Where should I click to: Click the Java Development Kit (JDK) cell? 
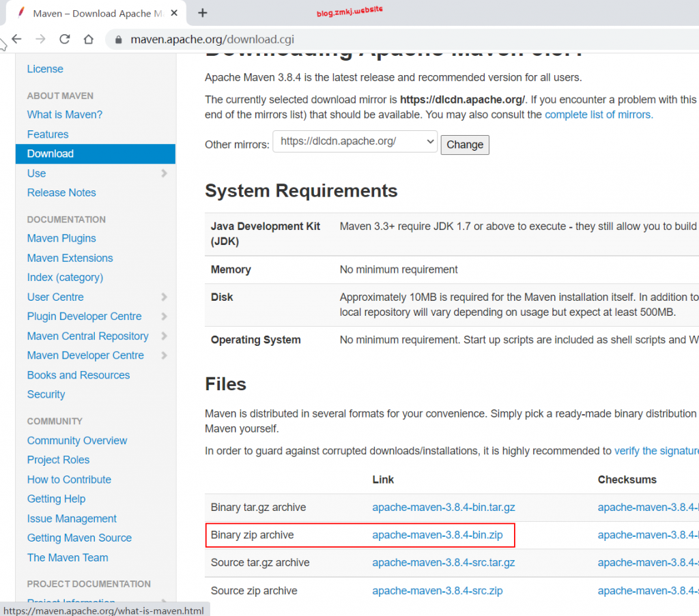pyautogui.click(x=266, y=234)
